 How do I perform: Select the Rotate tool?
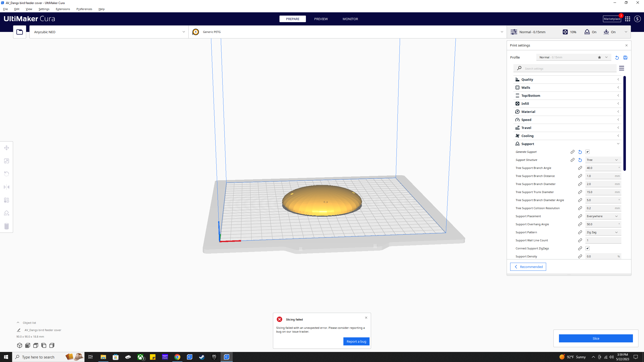pyautogui.click(x=6, y=174)
